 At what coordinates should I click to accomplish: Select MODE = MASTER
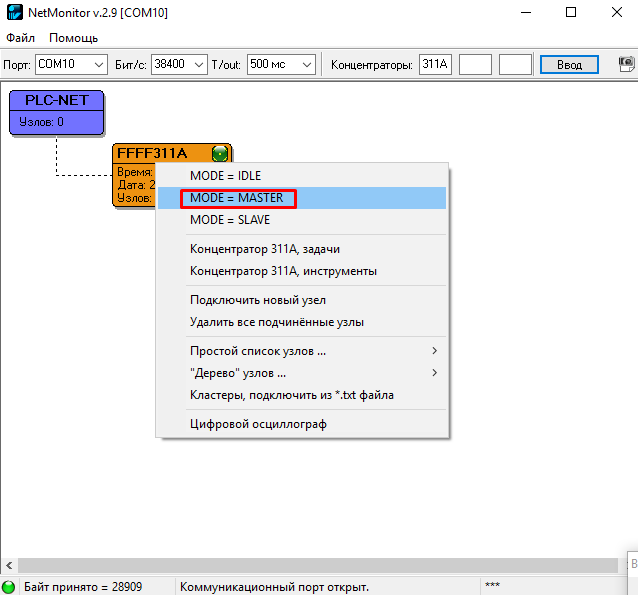pos(302,198)
